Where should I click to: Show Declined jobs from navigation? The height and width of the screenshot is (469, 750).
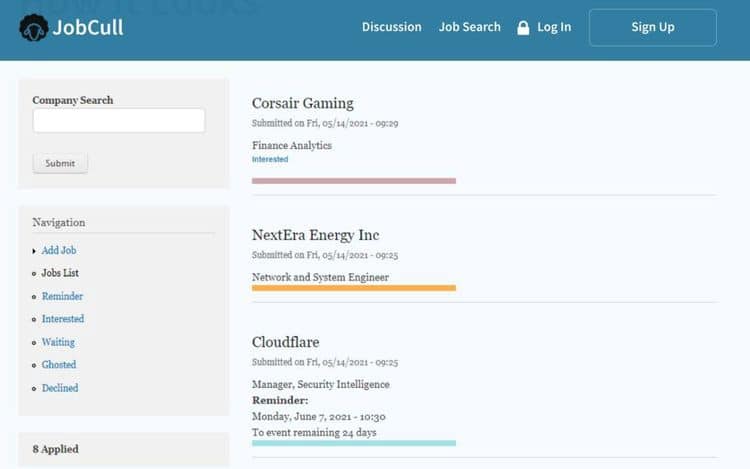[x=60, y=388]
